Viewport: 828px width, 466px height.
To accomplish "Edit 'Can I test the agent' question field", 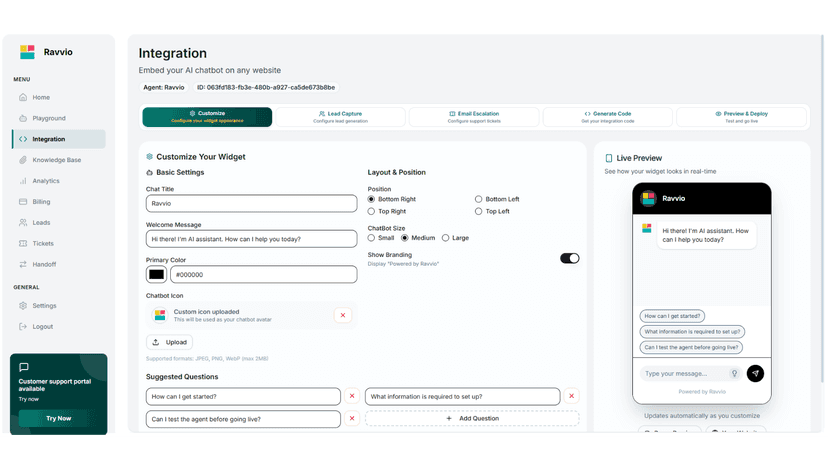I will click(x=243, y=419).
